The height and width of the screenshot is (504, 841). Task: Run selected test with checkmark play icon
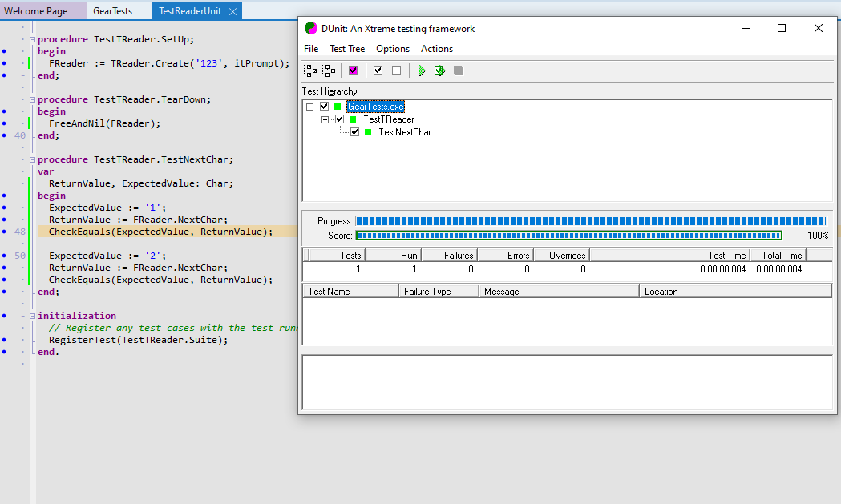coord(439,71)
